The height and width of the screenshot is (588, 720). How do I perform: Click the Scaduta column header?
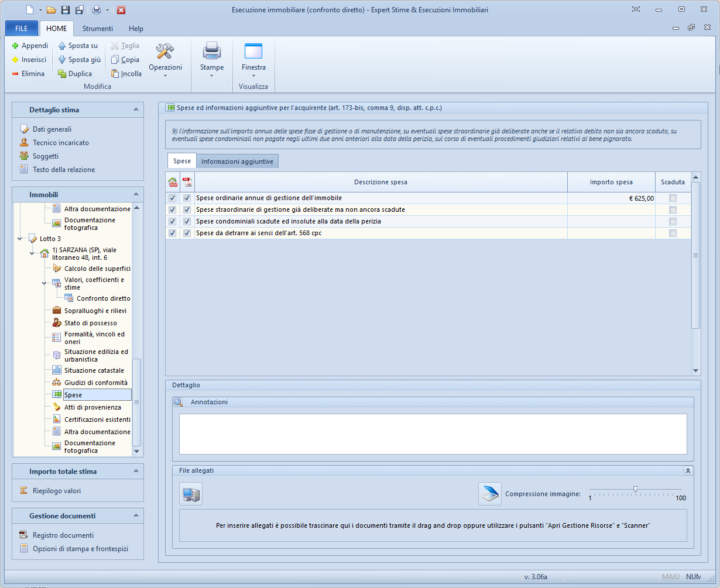click(673, 182)
